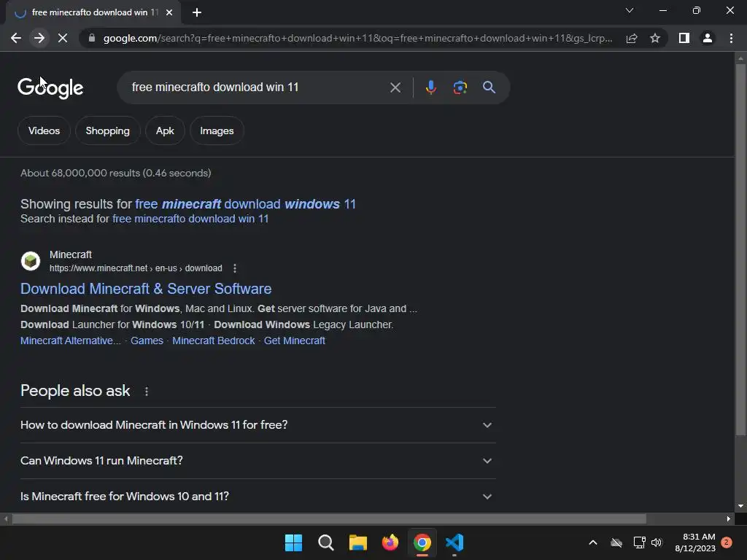
Task: Submit search with magnifier icon
Action: click(x=489, y=87)
